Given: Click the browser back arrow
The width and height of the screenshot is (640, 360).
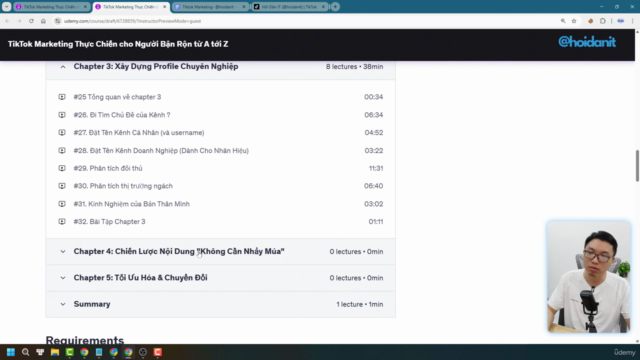Looking at the screenshot, I should (x=7, y=21).
